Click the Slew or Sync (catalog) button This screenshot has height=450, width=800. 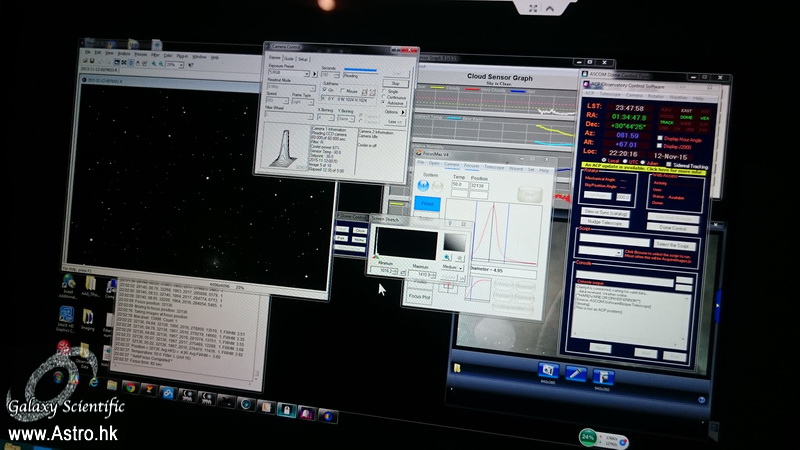605,212
